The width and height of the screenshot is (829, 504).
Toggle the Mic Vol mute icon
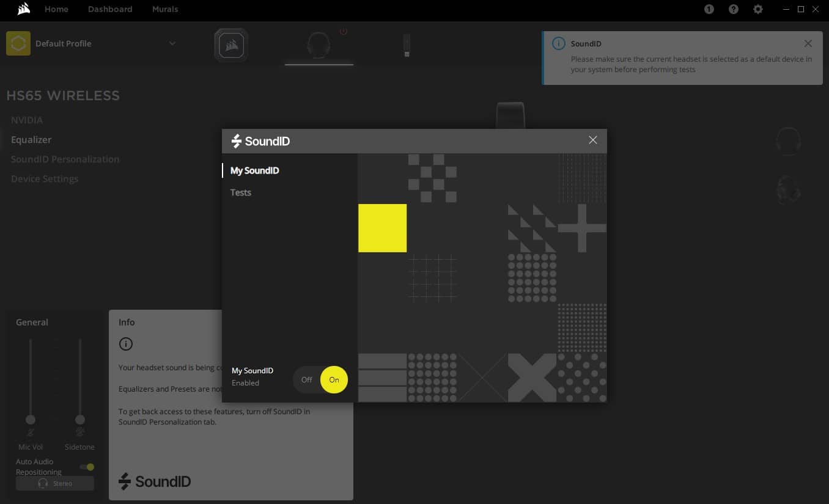coord(31,433)
